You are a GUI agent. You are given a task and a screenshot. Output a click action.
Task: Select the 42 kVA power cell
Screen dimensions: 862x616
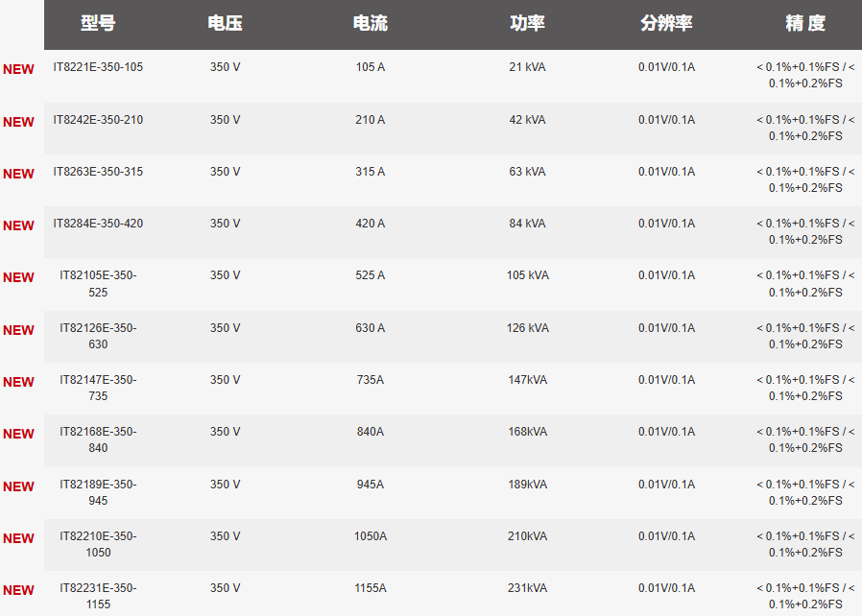pos(527,120)
